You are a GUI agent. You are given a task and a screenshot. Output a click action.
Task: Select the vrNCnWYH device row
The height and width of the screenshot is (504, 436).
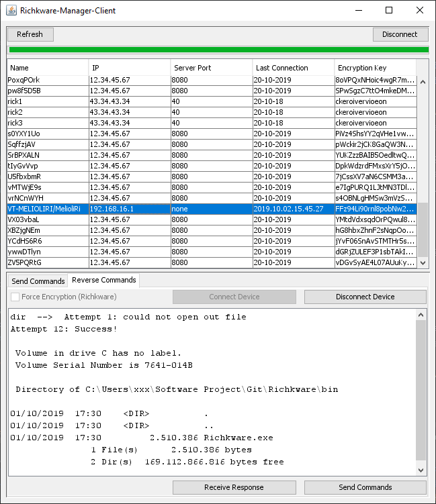click(212, 198)
